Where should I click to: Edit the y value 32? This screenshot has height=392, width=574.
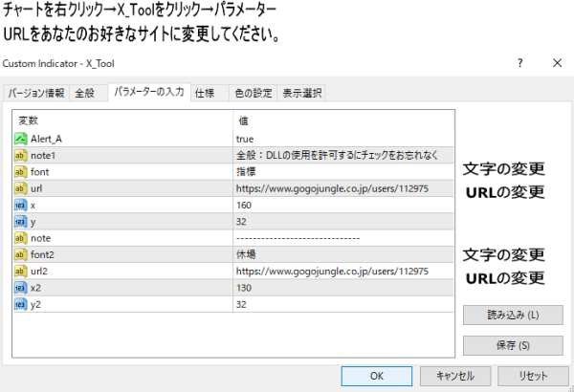point(343,222)
